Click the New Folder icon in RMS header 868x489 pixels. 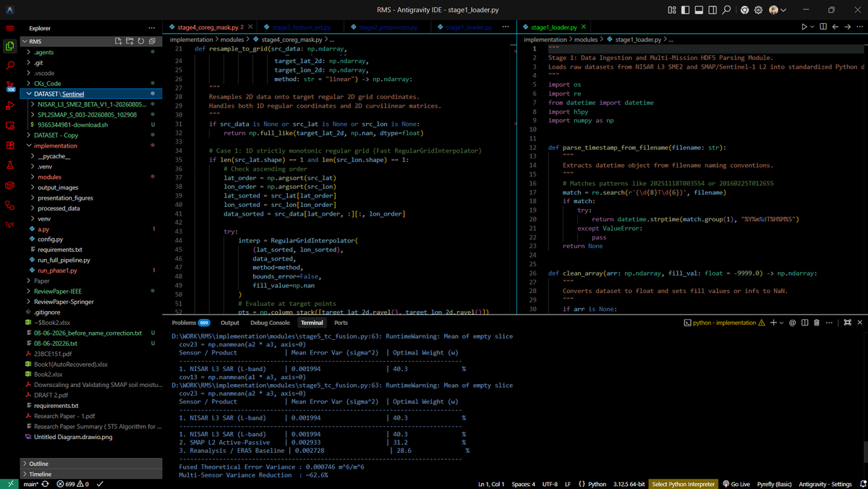130,42
